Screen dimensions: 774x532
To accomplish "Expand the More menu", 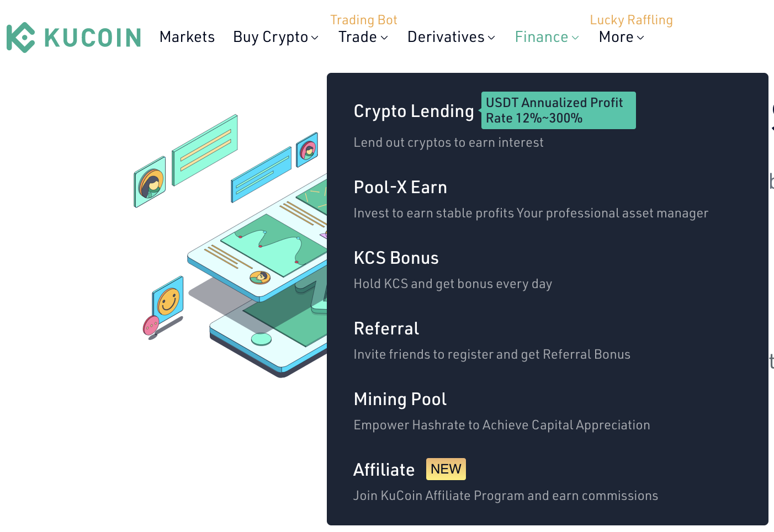I will (621, 37).
